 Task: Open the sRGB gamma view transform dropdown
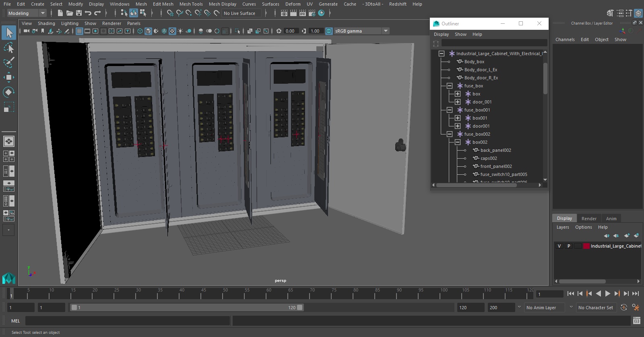(361, 31)
